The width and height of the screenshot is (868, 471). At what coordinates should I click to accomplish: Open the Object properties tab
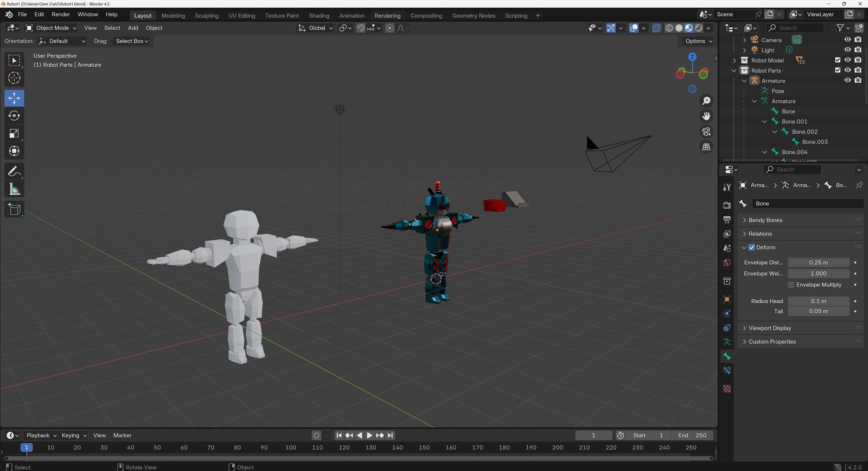[x=727, y=299]
